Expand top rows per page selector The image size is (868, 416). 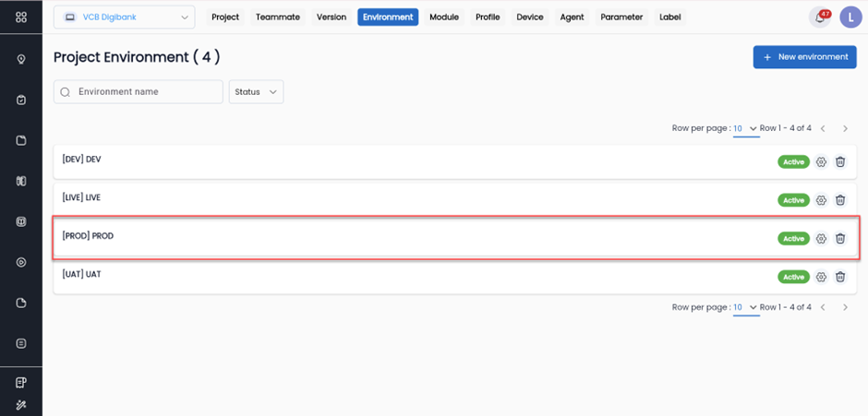[x=745, y=128]
